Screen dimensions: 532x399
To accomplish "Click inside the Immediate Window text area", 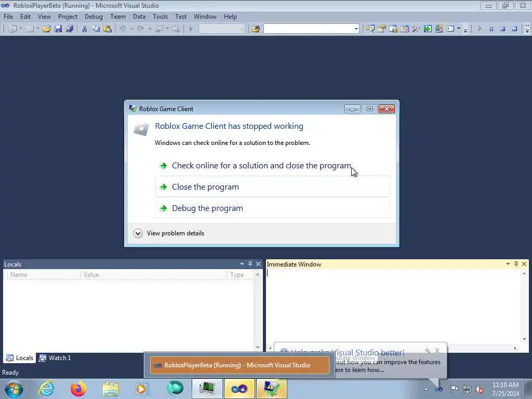I will [393, 307].
